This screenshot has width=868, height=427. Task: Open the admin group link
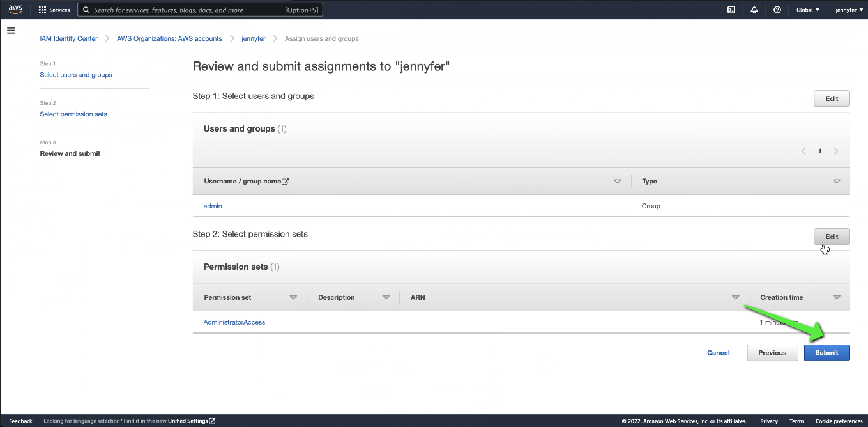click(x=213, y=206)
